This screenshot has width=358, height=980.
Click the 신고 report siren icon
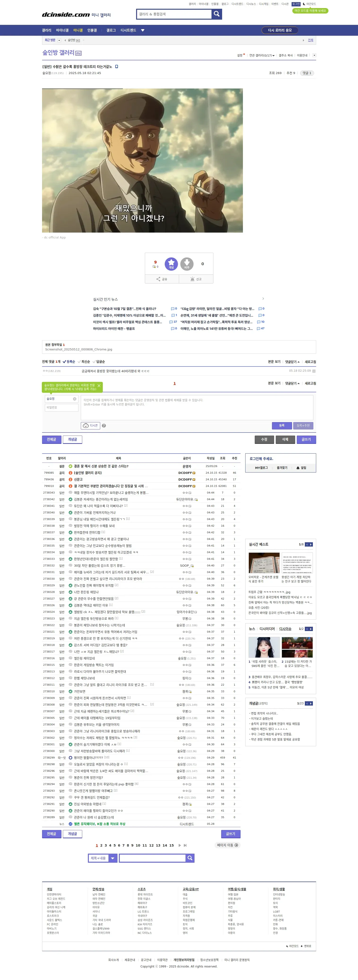click(x=192, y=279)
